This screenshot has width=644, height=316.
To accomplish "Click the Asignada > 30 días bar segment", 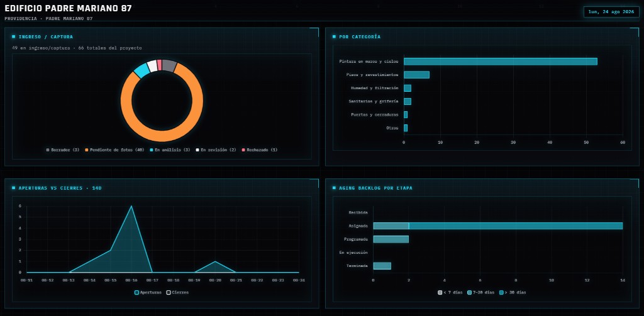I will pyautogui.click(x=516, y=226).
